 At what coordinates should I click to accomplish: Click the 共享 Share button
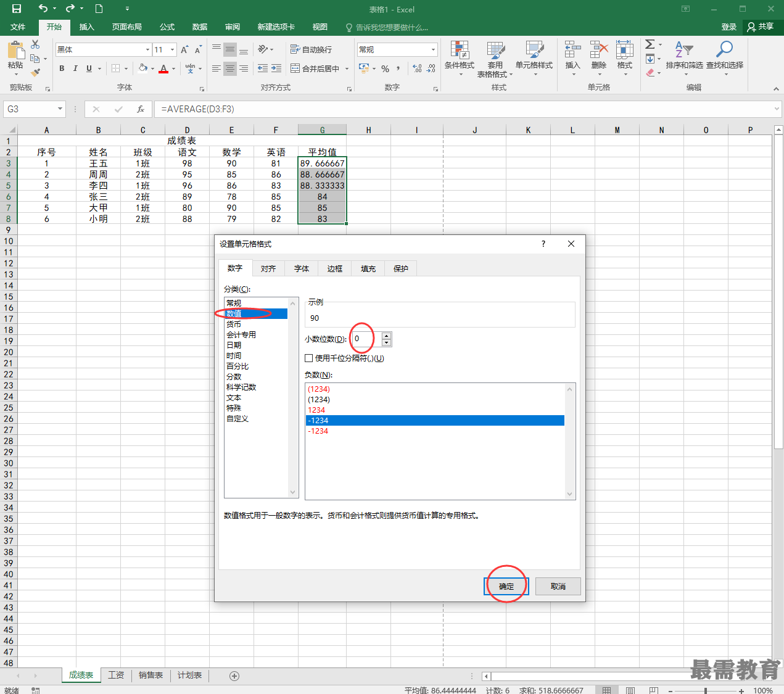(x=761, y=27)
